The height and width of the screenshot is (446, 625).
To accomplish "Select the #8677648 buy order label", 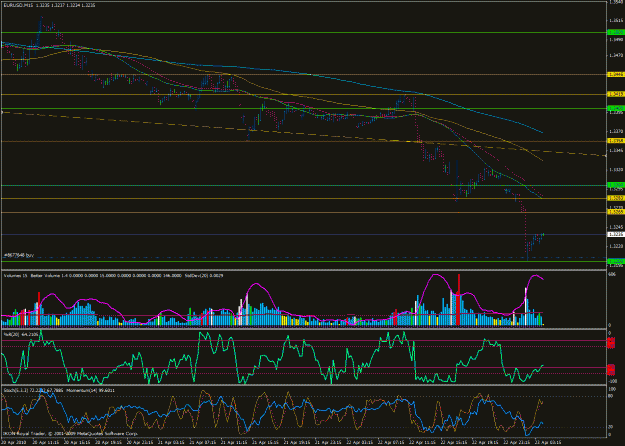I will point(19,255).
